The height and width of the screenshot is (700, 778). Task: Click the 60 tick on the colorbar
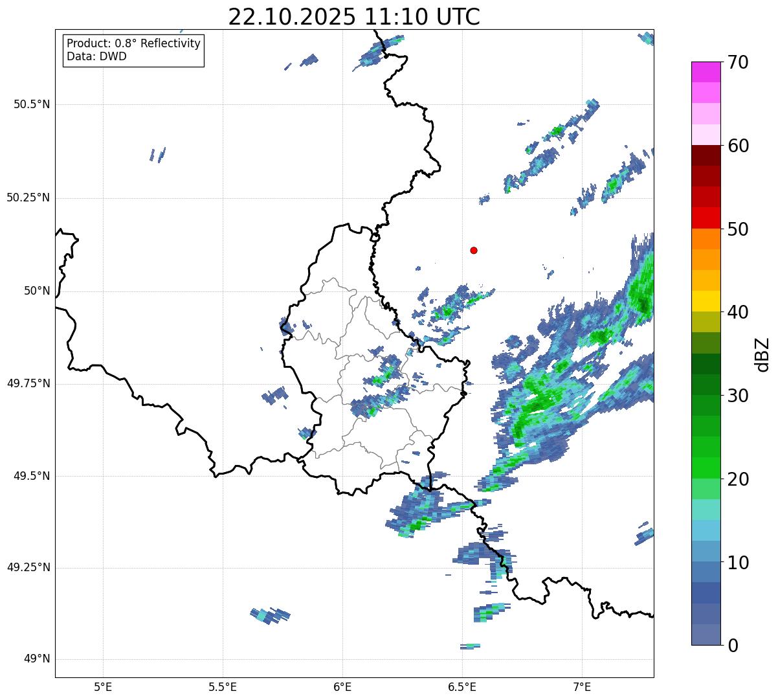[x=738, y=146]
